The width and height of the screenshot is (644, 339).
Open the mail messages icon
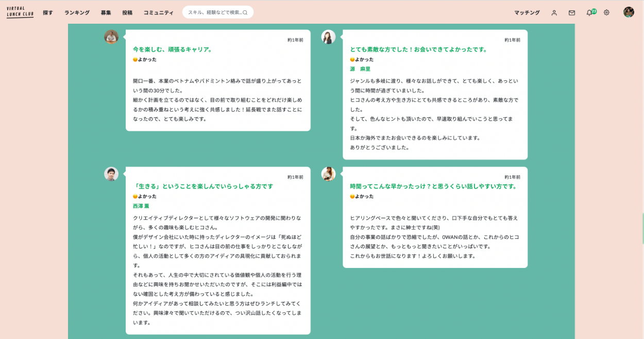(571, 13)
